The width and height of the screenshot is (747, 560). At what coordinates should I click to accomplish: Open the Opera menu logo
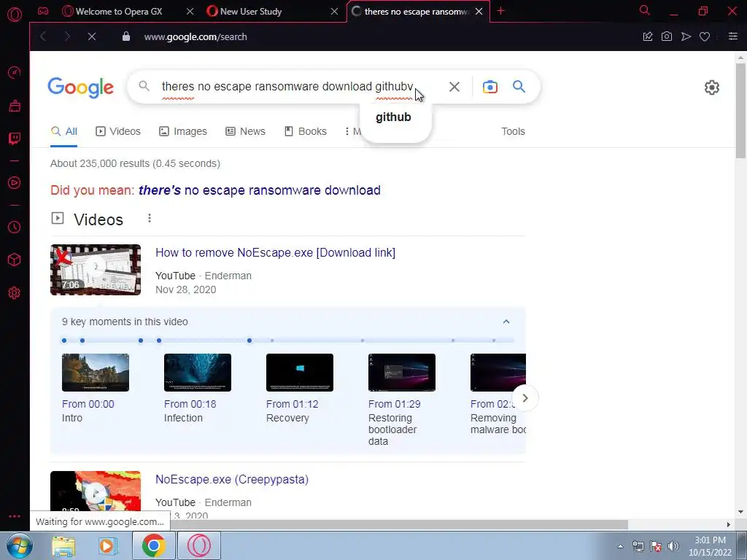pos(15,15)
